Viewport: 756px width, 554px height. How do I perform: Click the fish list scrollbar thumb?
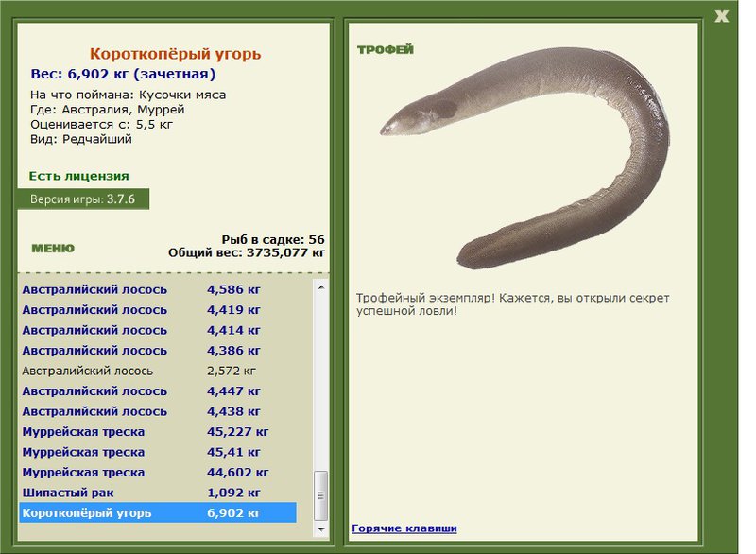(321, 495)
